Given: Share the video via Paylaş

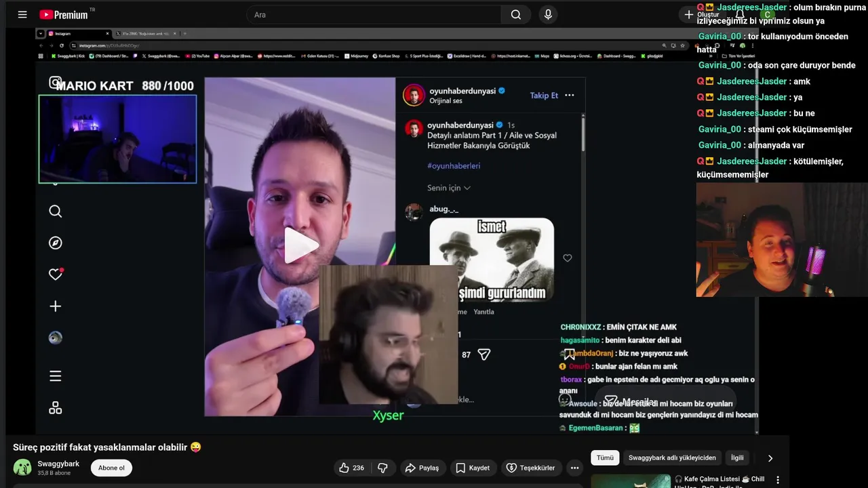Looking at the screenshot, I should (422, 468).
